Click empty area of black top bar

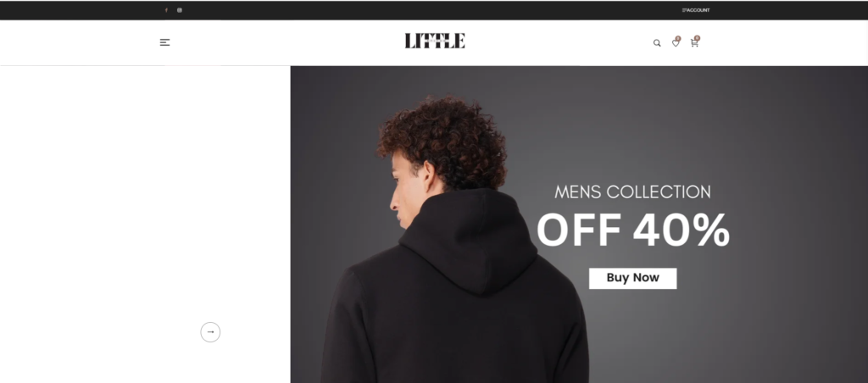pos(431,10)
